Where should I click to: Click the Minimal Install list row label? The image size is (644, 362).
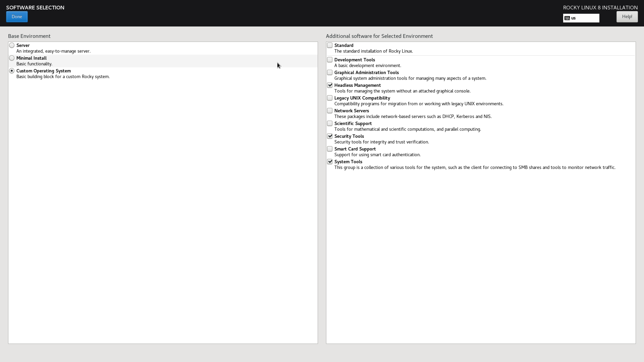(x=32, y=58)
